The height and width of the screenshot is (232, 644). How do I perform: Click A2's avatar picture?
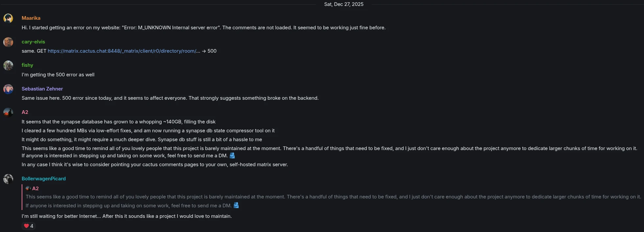click(x=8, y=113)
